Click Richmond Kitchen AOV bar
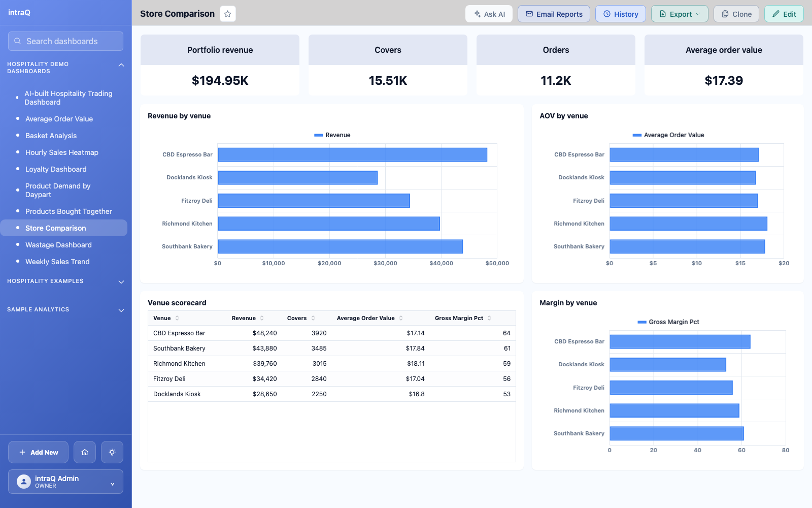This screenshot has height=508, width=812. click(x=688, y=224)
